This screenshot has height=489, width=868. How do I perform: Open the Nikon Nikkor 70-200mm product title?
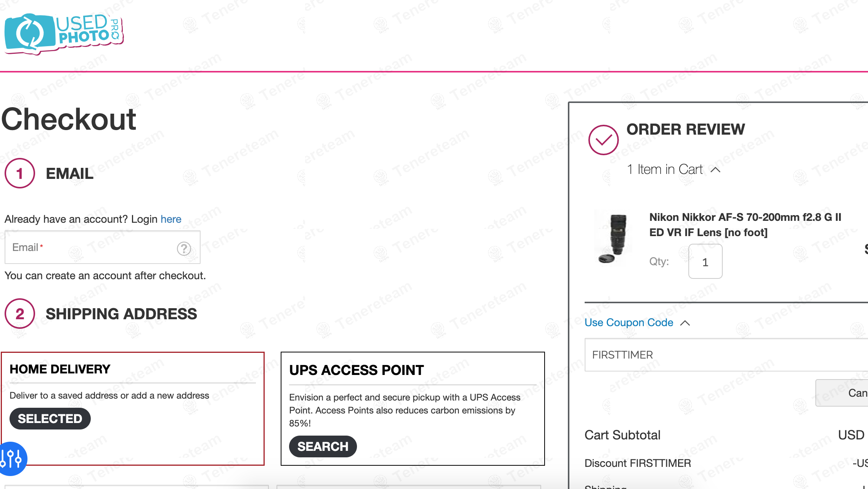(x=745, y=225)
